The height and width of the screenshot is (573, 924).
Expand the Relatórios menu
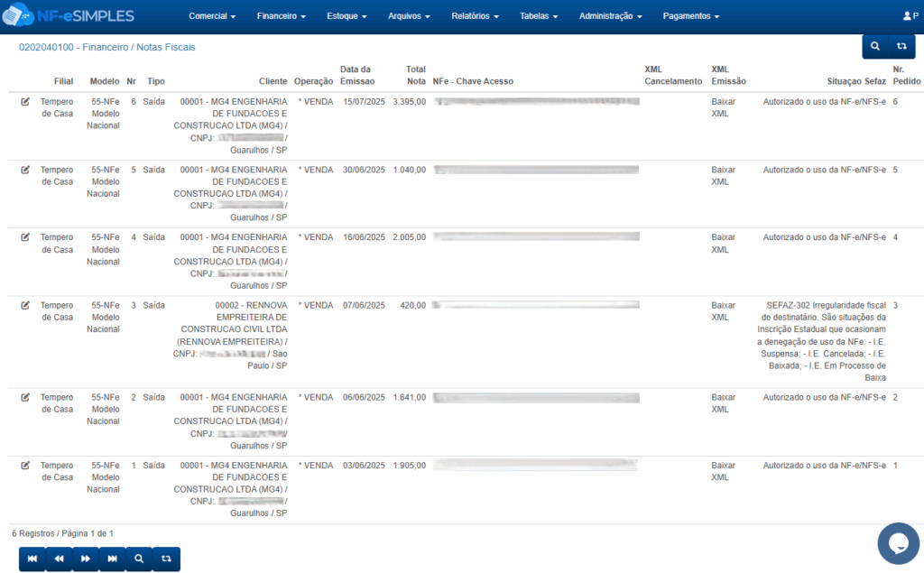[x=475, y=16]
